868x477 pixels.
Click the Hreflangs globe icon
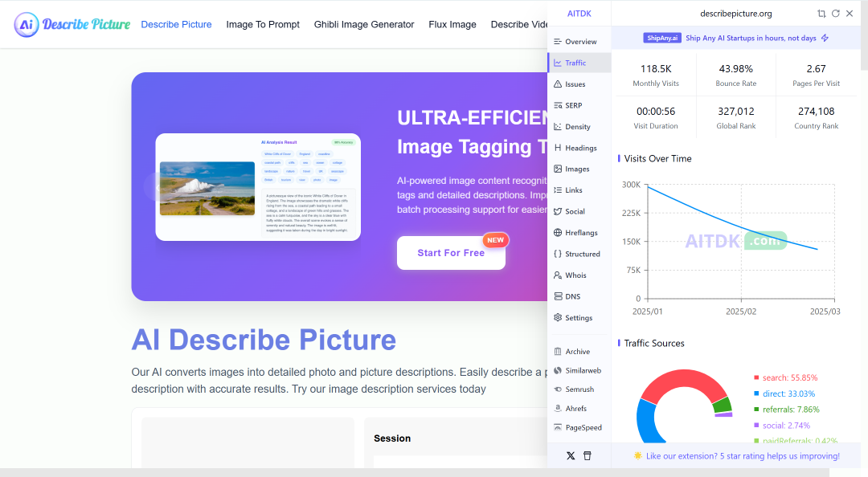click(558, 232)
